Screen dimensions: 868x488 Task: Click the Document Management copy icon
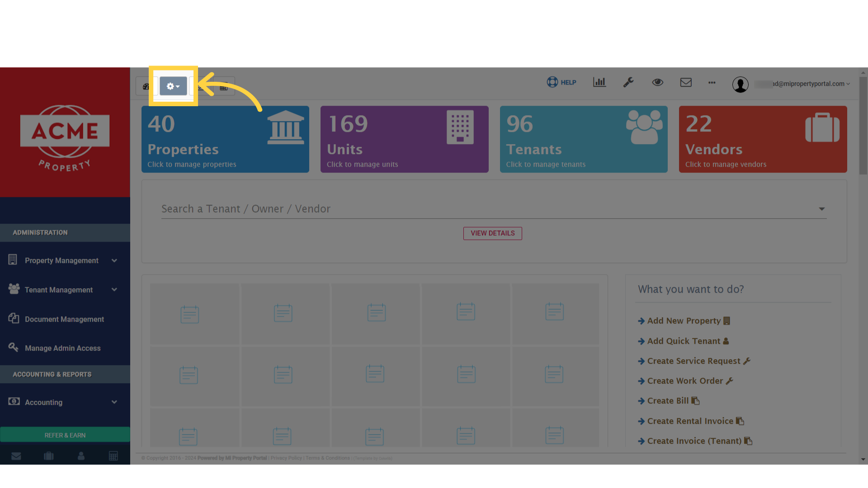click(14, 318)
